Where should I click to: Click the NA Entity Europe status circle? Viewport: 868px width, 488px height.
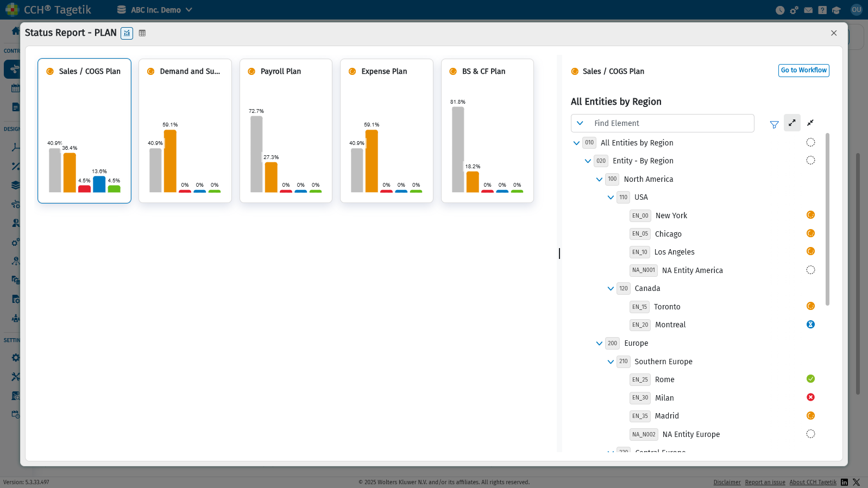click(x=810, y=434)
